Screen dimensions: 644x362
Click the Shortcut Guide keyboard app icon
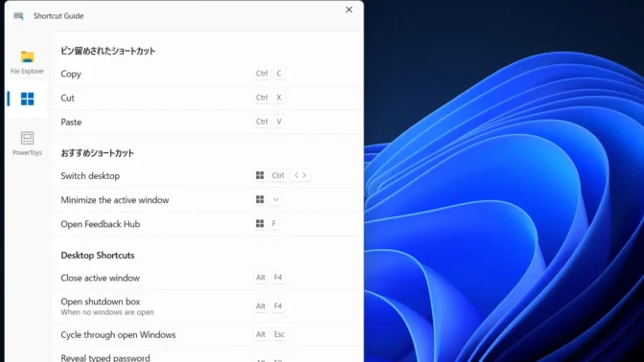18,16
